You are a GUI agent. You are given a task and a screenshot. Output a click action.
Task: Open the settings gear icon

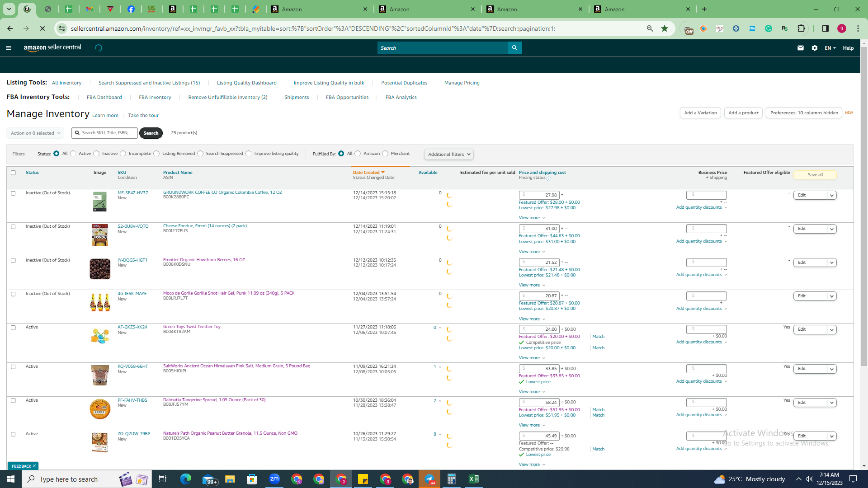[x=815, y=48]
